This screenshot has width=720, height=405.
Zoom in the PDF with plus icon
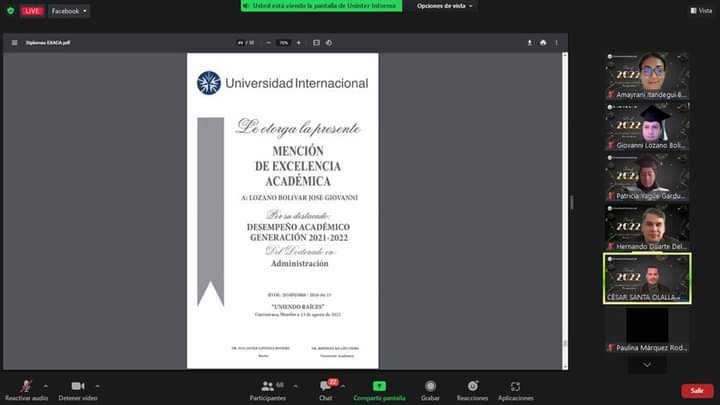coord(298,43)
